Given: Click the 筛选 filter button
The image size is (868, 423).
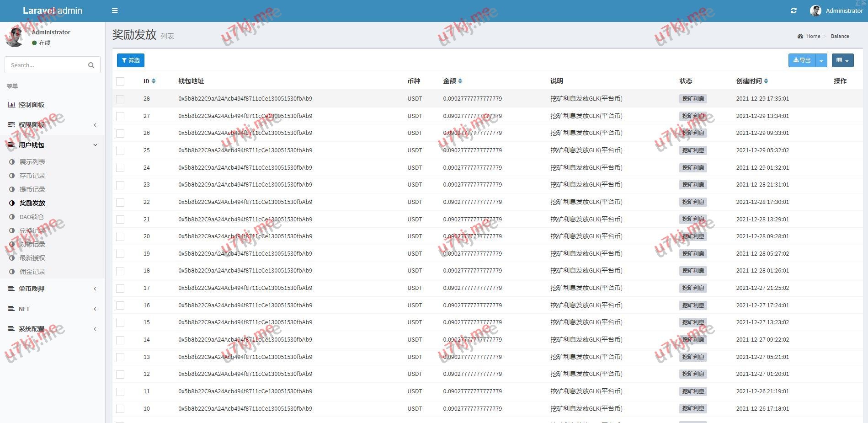Looking at the screenshot, I should [131, 60].
